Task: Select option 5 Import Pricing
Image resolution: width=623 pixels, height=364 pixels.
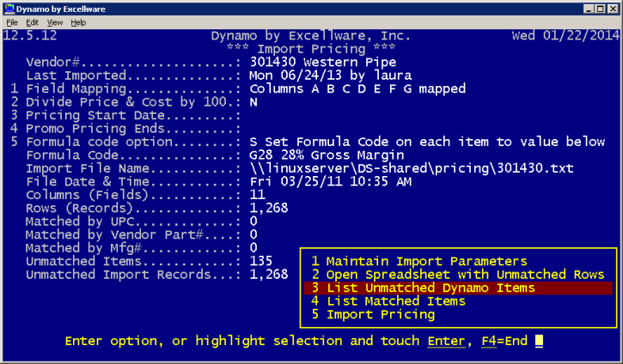Action: coord(373,314)
